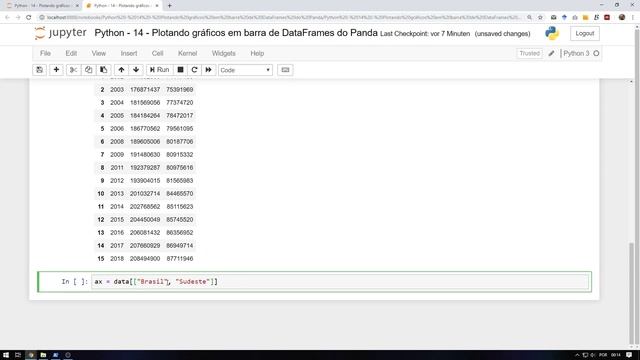
Task: Move selected cell up
Action: tap(121, 70)
